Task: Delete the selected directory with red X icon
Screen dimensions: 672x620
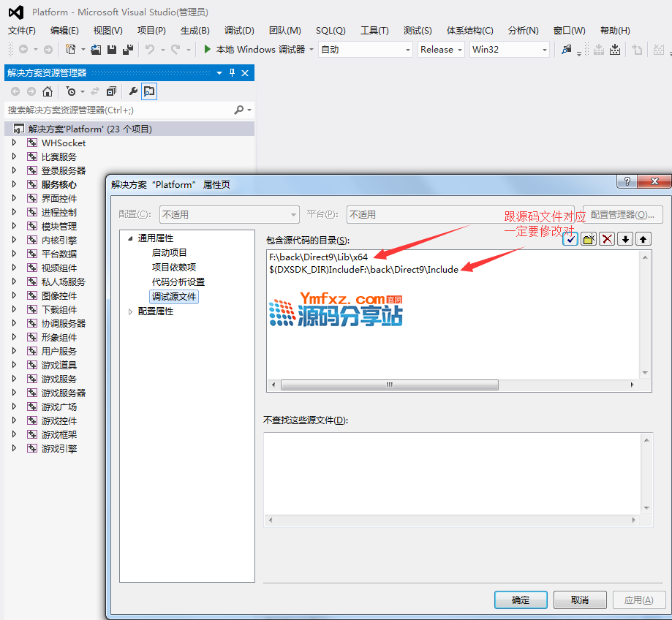Action: point(607,239)
